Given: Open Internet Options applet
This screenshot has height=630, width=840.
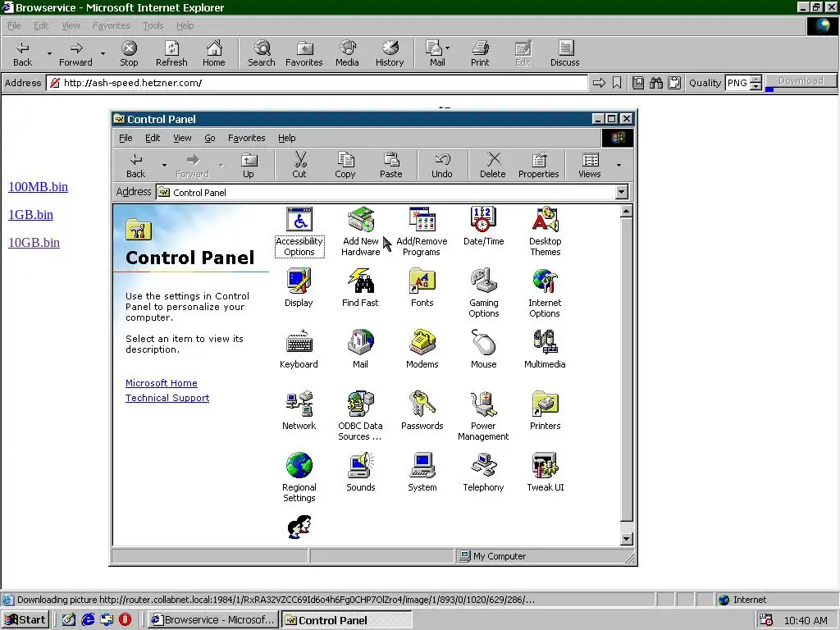Looking at the screenshot, I should click(545, 293).
